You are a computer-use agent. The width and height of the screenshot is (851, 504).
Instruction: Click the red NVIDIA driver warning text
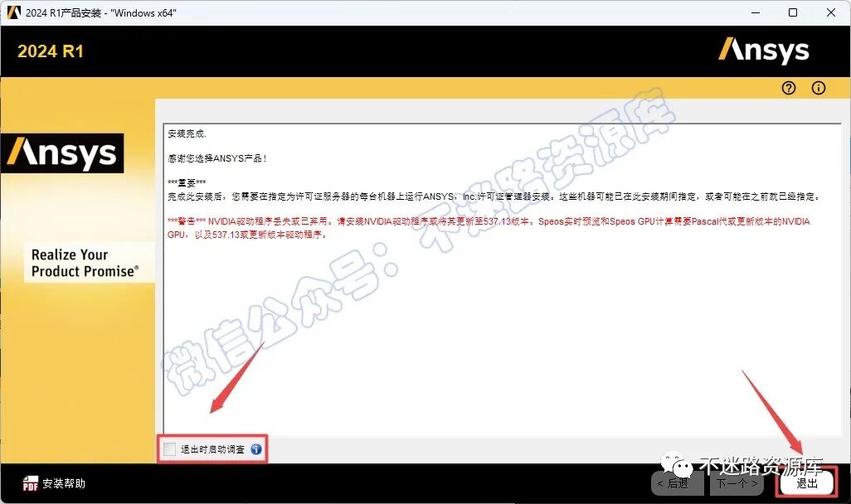489,228
